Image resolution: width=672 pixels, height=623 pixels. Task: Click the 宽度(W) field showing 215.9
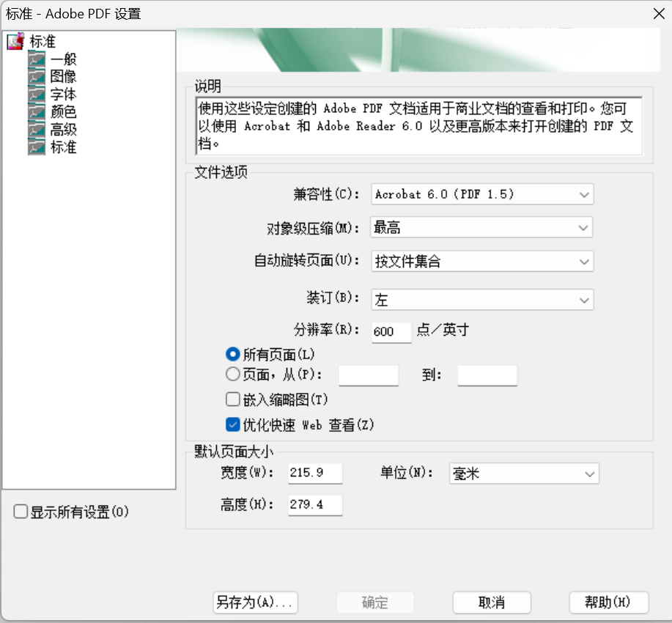[x=315, y=473]
